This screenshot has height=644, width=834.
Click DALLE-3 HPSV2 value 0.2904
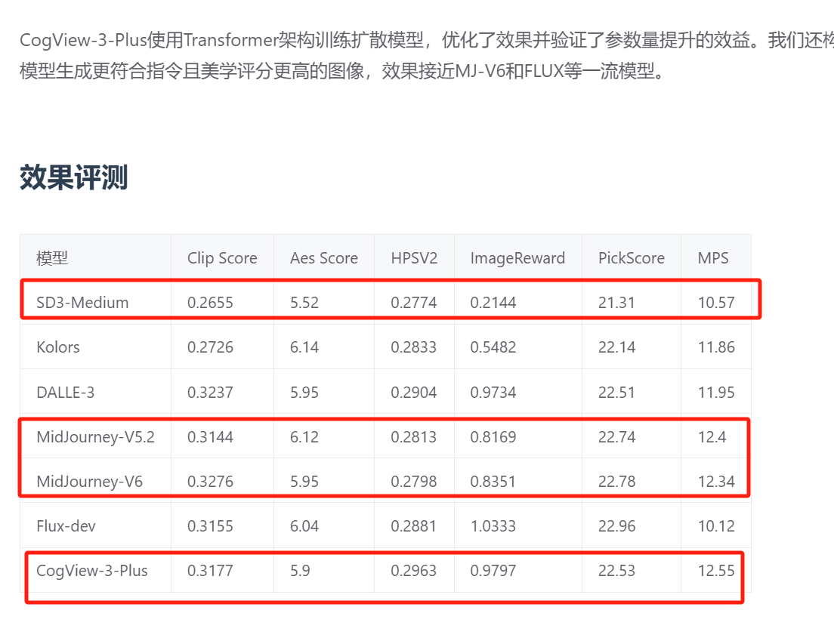pyautogui.click(x=414, y=393)
